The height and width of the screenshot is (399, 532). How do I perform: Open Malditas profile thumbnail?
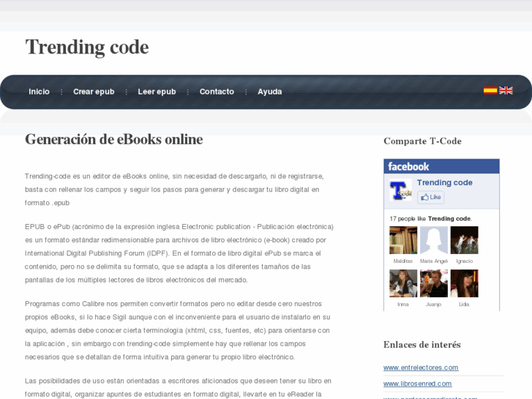[403, 240]
